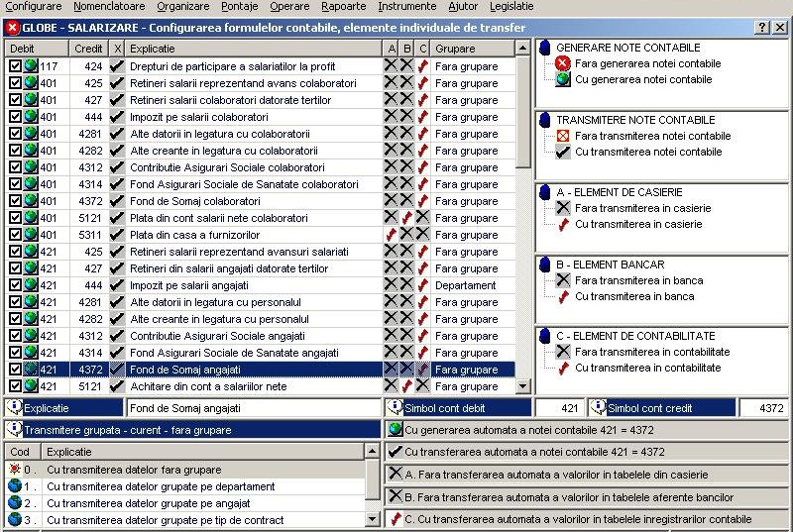The height and width of the screenshot is (532, 793).
Task: Uncheck the checkbox for 'Plata din casa a furnizorilor'
Action: (x=15, y=235)
